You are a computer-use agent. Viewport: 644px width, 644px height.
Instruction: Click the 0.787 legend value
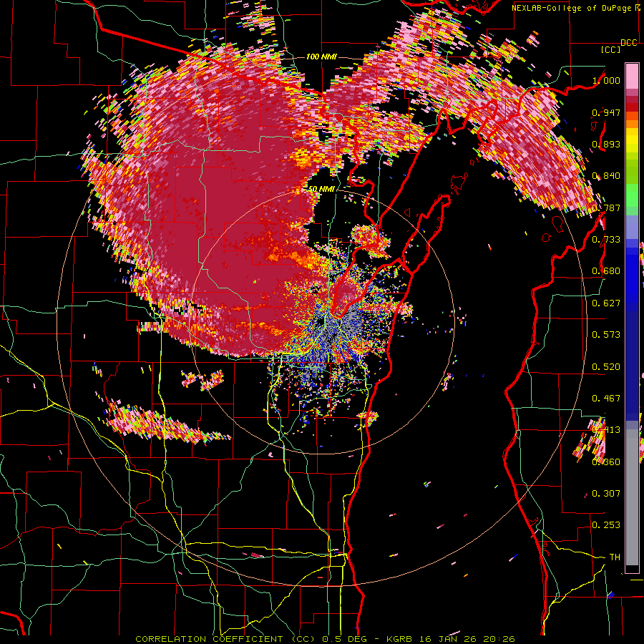pyautogui.click(x=606, y=208)
